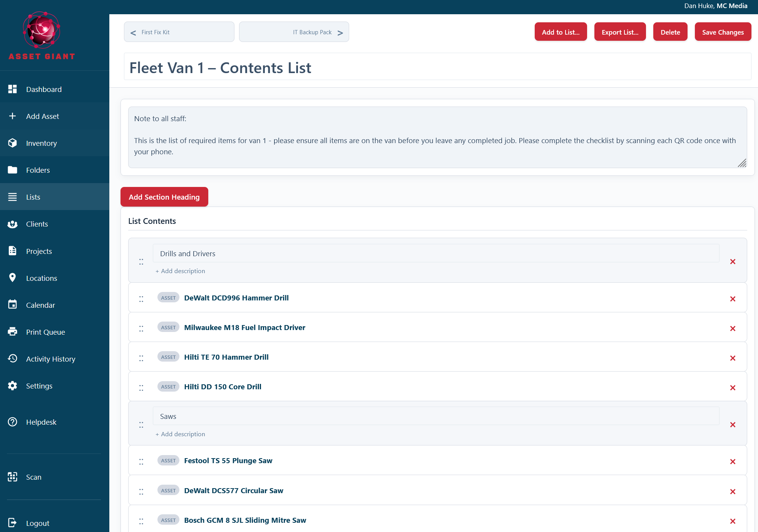This screenshot has width=758, height=532.
Task: Click drag handle of Milwaukee M18 row
Action: coord(141,329)
